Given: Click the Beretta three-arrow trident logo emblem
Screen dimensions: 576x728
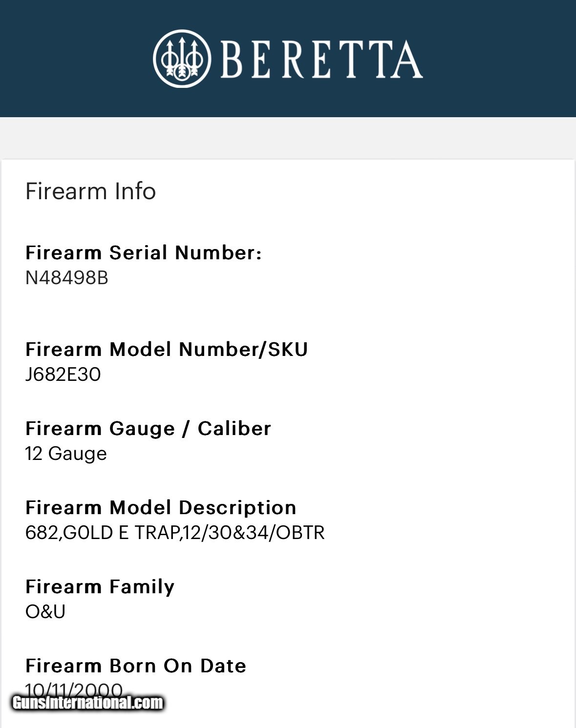Looking at the screenshot, I should point(182,59).
